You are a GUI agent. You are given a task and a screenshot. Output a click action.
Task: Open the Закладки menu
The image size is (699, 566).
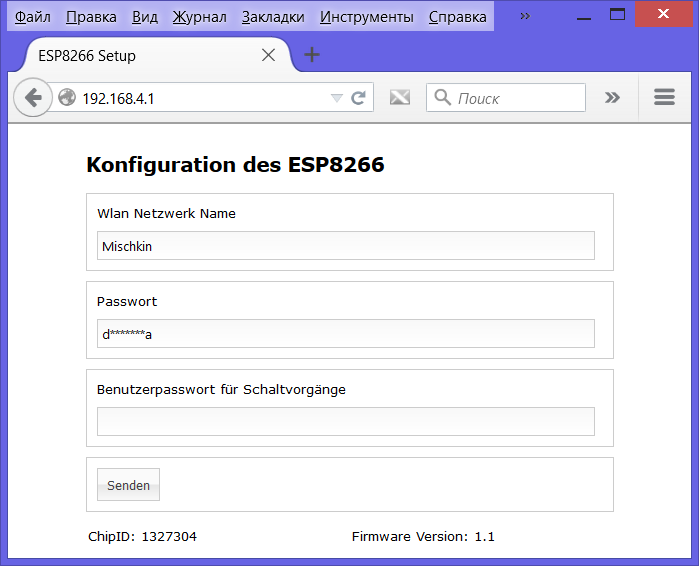point(273,17)
